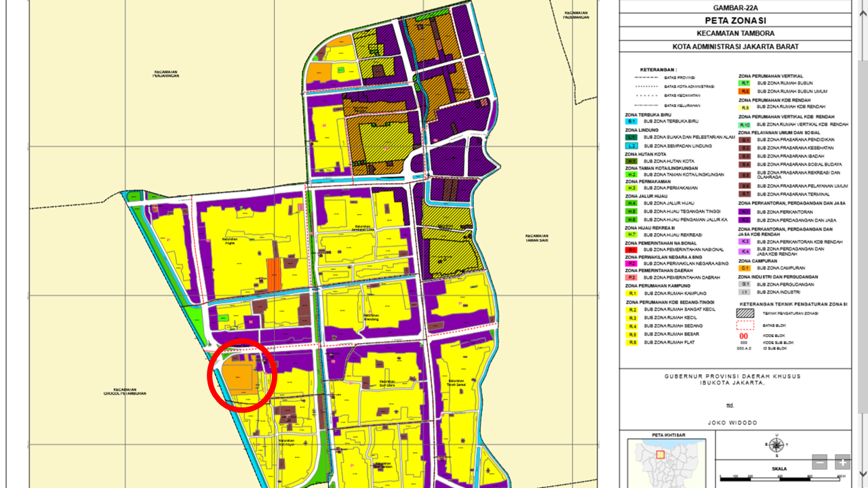The height and width of the screenshot is (488, 868).
Task: Click 'SUB ZONA HIJAU TEGANGAN TINGGI' label
Action: [682, 211]
